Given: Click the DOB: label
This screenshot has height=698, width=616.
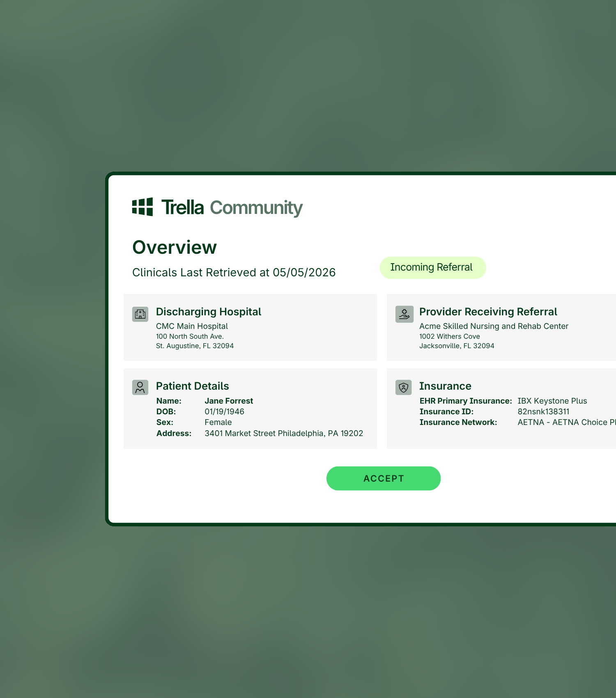Looking at the screenshot, I should coord(166,411).
